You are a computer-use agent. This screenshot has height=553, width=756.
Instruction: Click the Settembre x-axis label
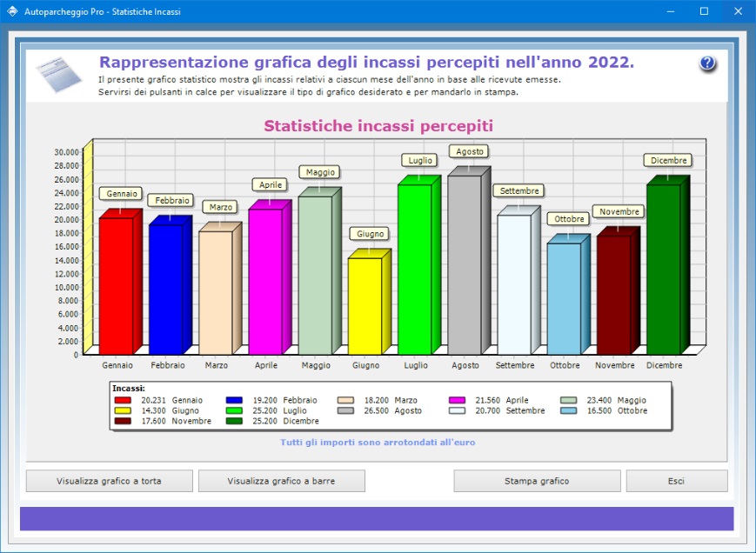click(515, 365)
